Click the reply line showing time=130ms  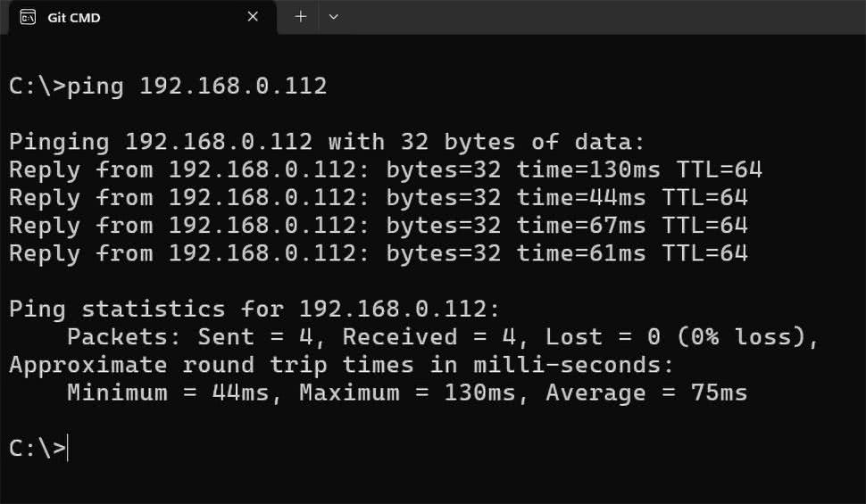point(385,169)
